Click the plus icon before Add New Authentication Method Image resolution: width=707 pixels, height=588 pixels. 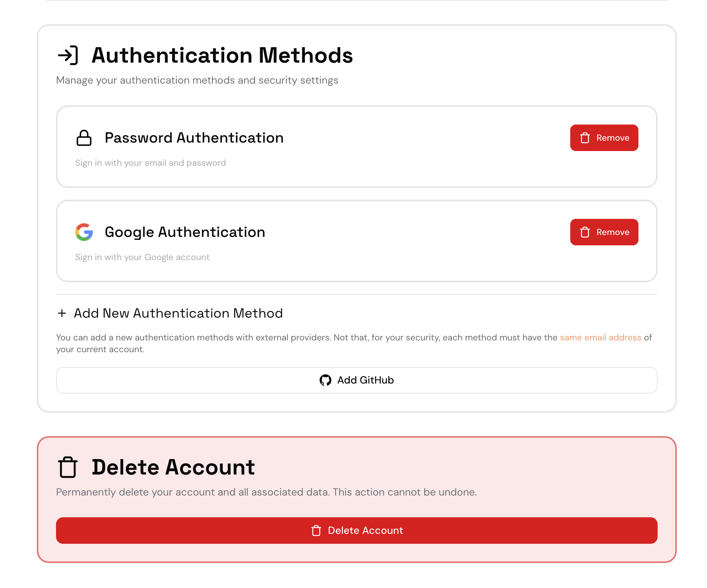click(x=62, y=313)
